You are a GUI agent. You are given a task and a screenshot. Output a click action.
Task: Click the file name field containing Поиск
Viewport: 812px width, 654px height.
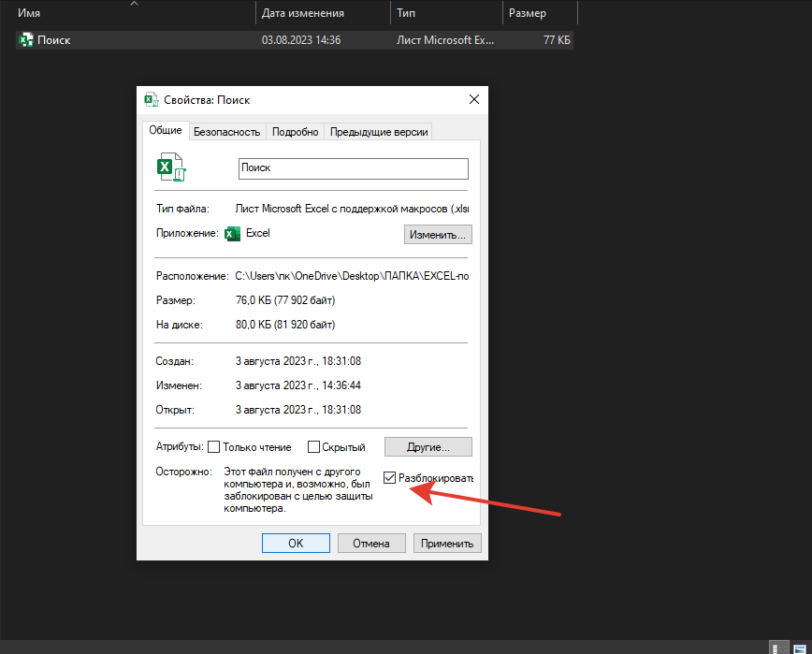click(354, 168)
